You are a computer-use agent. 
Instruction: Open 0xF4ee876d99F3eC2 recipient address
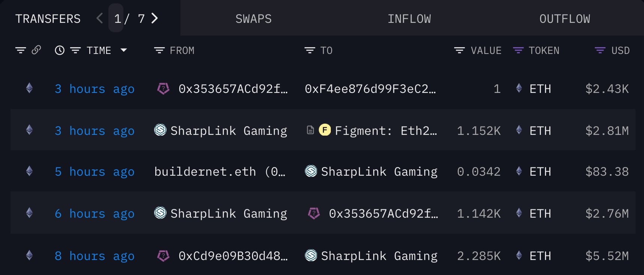coord(370,89)
